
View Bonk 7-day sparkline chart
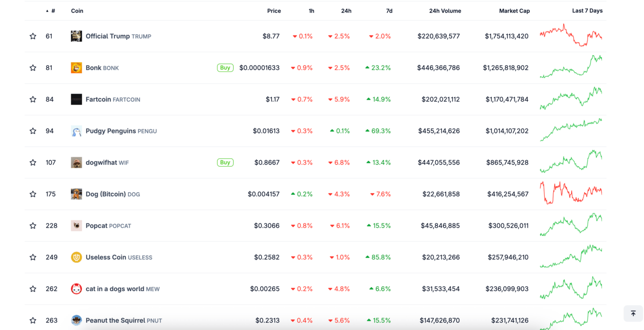571,67
